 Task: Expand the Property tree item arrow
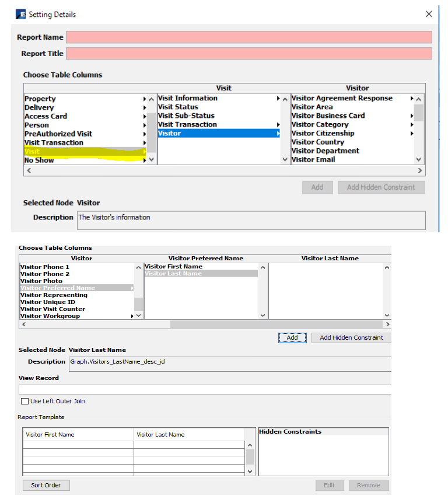145,99
